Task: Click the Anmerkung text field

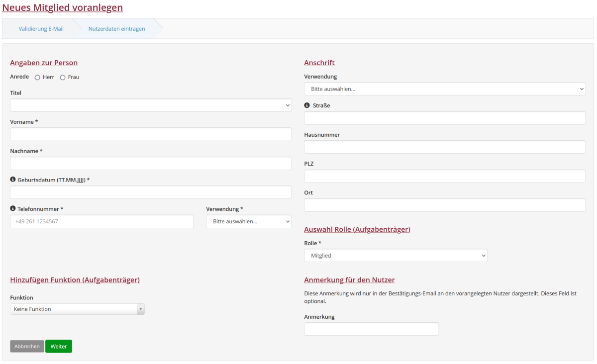Action: (x=371, y=329)
